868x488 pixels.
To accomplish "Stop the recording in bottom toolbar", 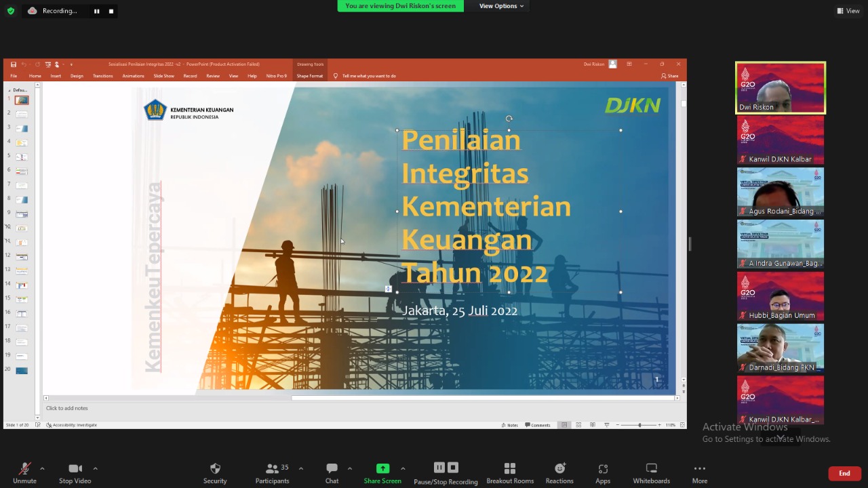I will point(453,468).
